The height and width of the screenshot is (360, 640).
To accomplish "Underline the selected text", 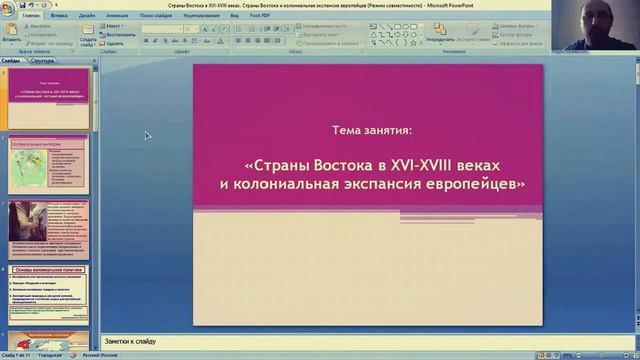I will 165,41.
